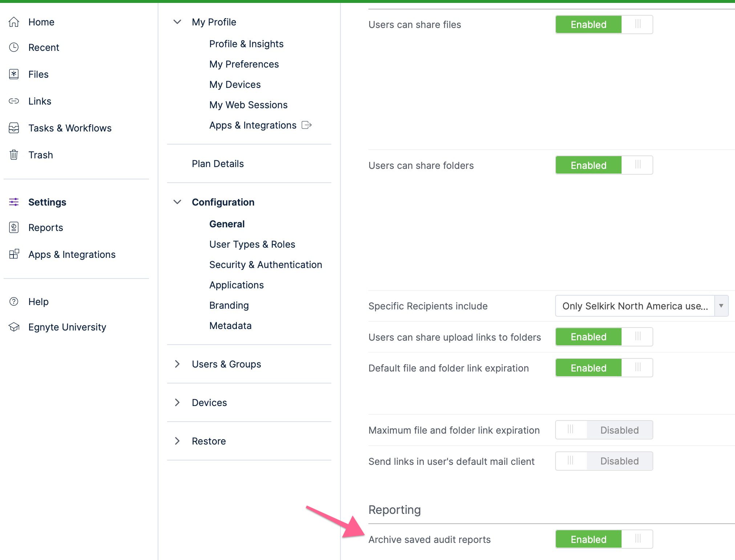Click 'Specific Recipients include' label
The image size is (735, 560).
(x=428, y=306)
